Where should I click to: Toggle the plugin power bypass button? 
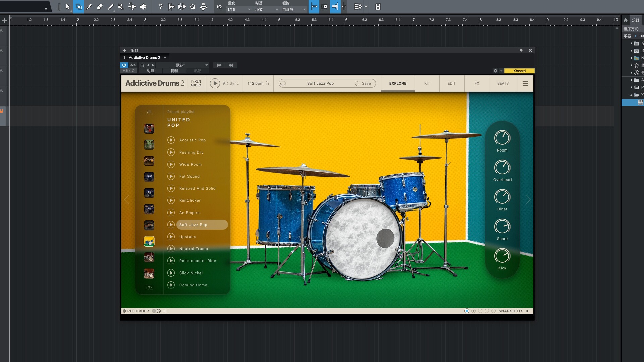pyautogui.click(x=124, y=65)
